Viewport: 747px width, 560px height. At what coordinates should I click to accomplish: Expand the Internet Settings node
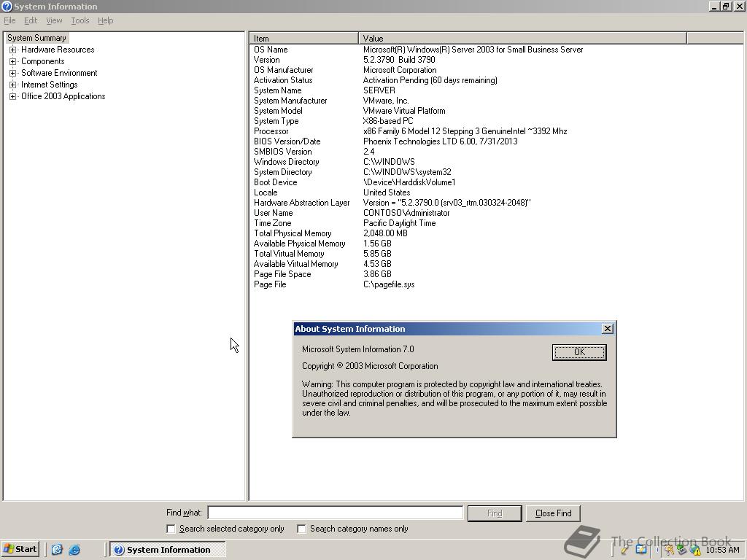(13, 85)
